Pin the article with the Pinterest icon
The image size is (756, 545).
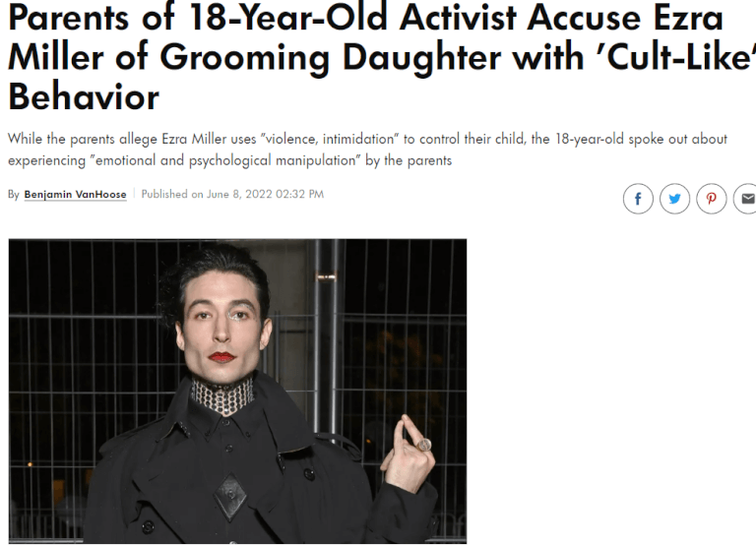pyautogui.click(x=711, y=199)
